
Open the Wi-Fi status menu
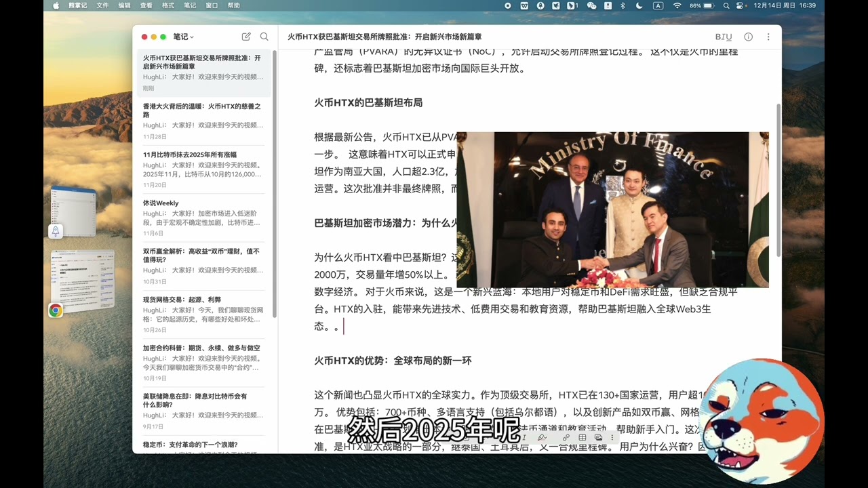pyautogui.click(x=677, y=5)
